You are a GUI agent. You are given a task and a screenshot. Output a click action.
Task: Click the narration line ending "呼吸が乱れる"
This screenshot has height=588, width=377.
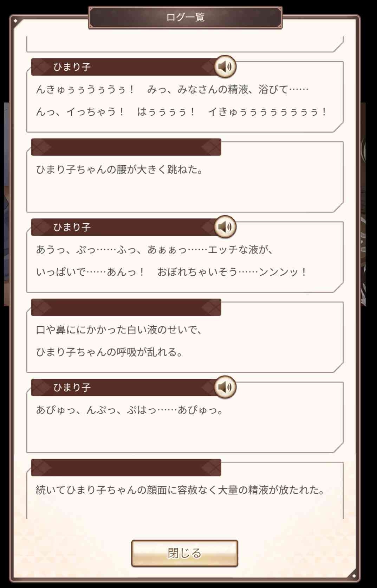coord(109,352)
